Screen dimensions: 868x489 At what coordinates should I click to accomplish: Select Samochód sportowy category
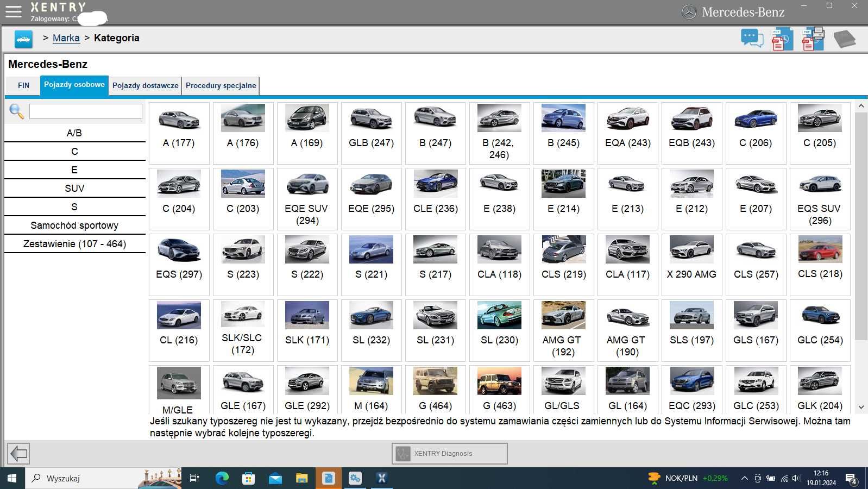pyautogui.click(x=74, y=225)
